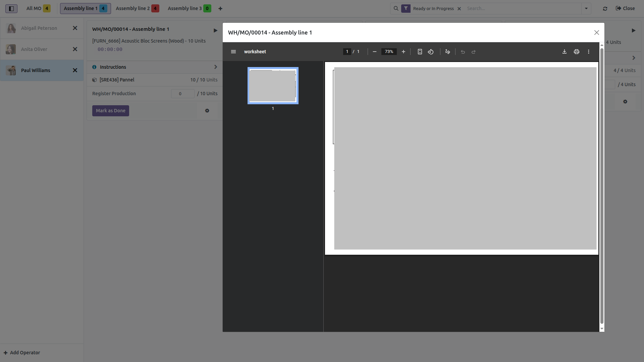The image size is (644, 362).
Task: Switch to Assembly line 2 tab
Action: [x=137, y=8]
